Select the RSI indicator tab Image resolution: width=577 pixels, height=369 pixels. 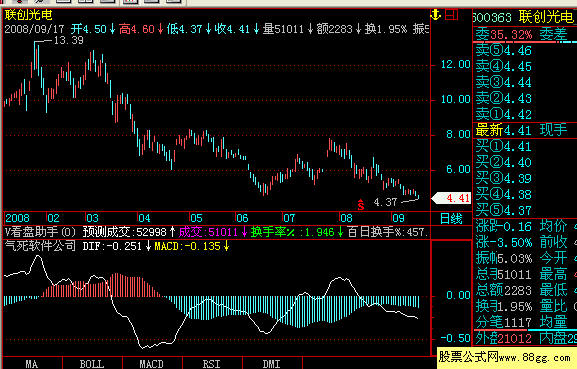point(212,363)
